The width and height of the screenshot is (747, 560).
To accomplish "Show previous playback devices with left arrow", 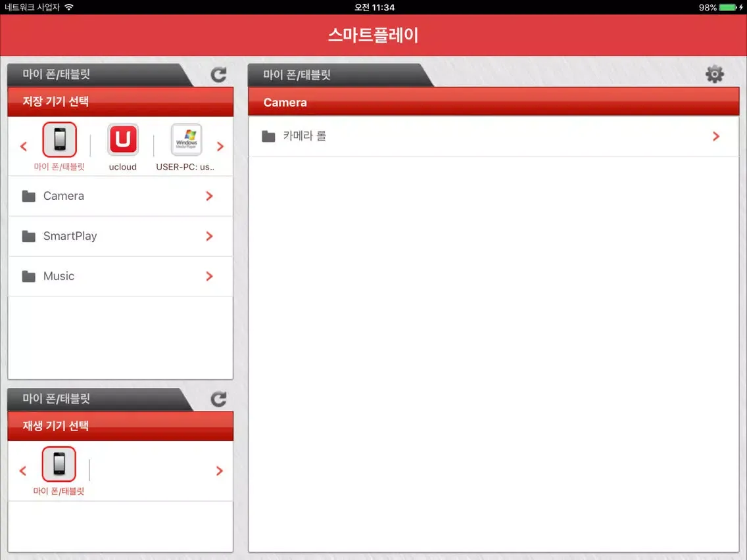I will pos(23,471).
